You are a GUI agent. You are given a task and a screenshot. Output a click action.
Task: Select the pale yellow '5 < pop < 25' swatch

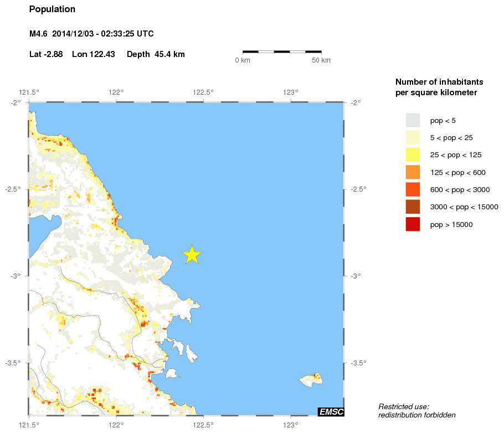(413, 137)
